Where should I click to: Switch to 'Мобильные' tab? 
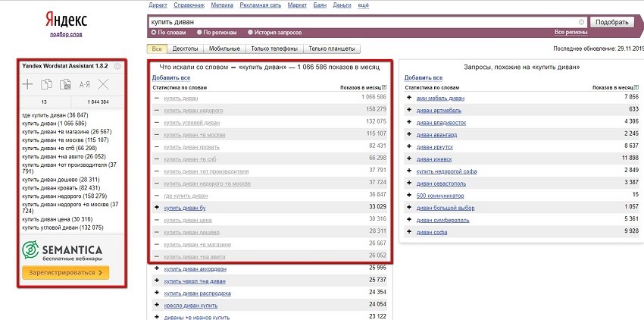point(224,49)
